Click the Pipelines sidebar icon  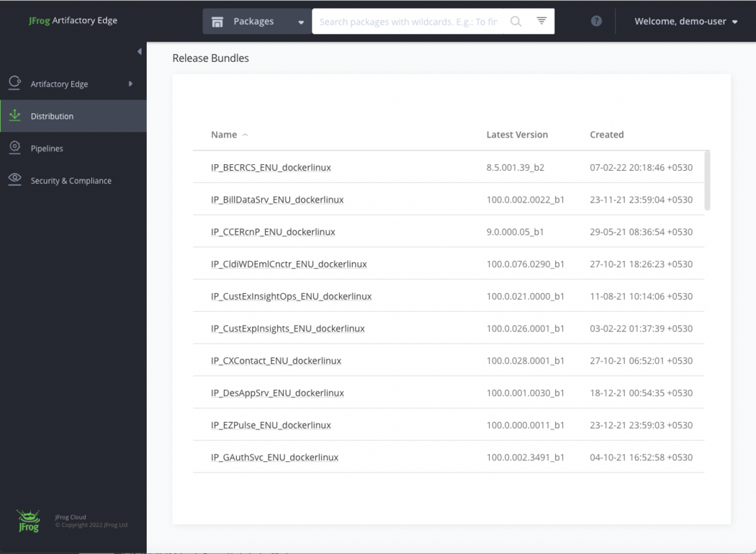click(15, 148)
